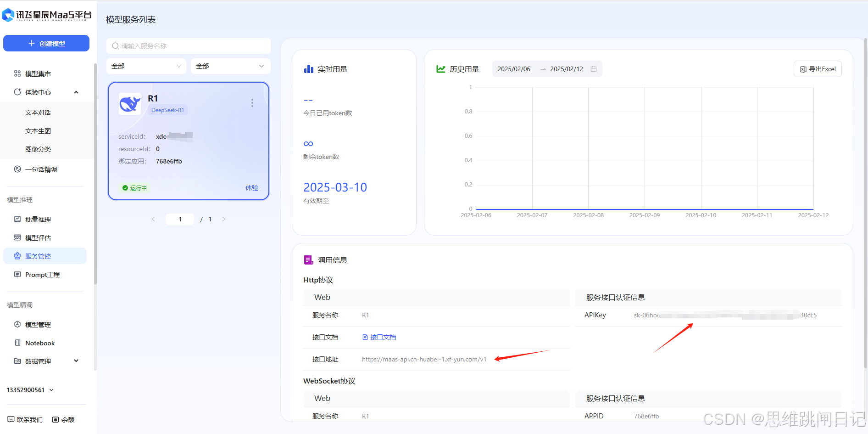The image size is (868, 434).
Task: Click the page number input box
Action: tap(180, 219)
